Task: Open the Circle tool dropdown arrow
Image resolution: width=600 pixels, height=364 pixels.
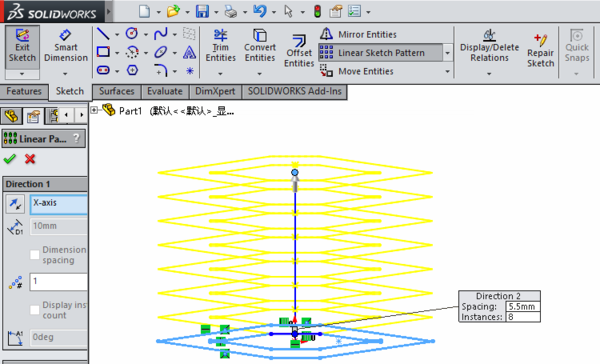Action: (x=146, y=34)
